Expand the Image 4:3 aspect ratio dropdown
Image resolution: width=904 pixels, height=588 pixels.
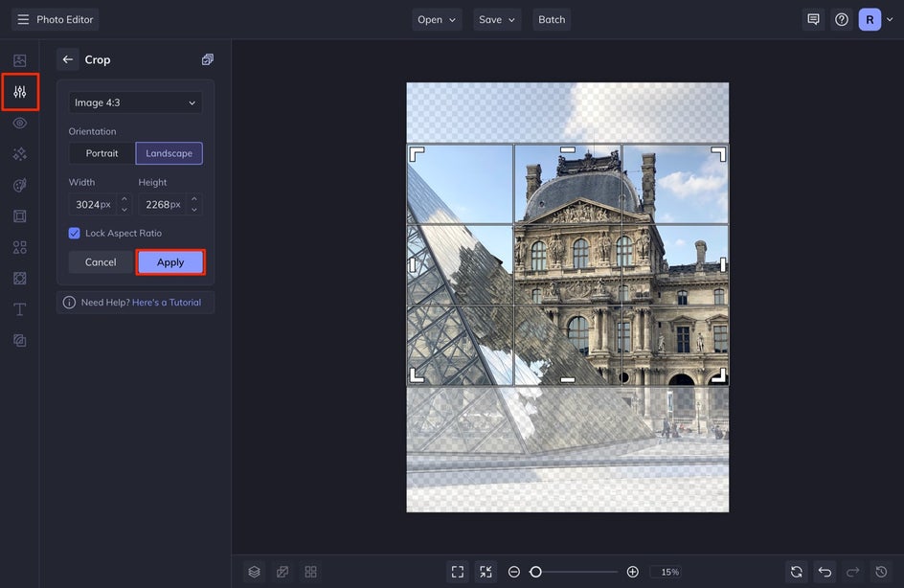[x=135, y=102]
